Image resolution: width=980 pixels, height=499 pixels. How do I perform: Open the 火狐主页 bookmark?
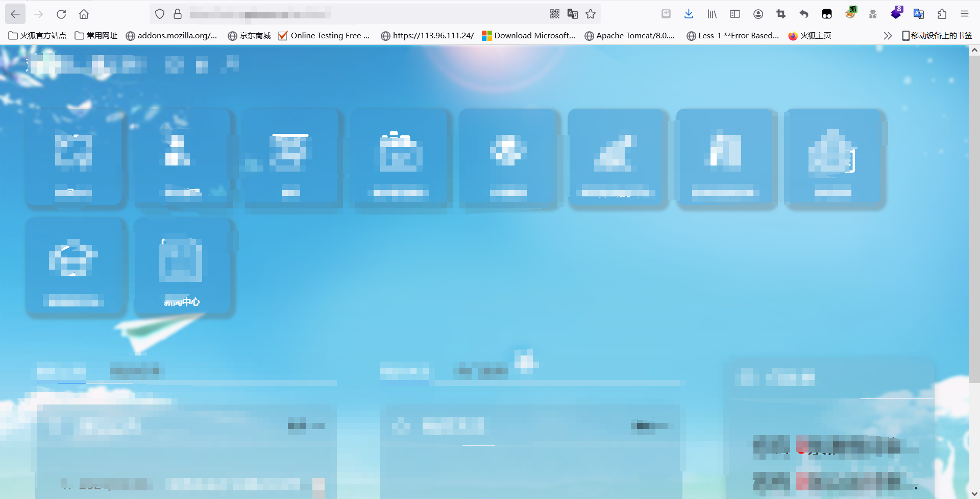[x=810, y=36]
